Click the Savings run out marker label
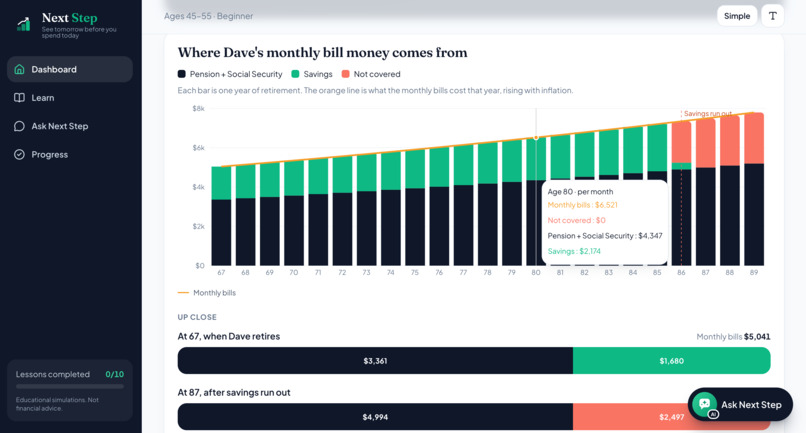This screenshot has width=806, height=433. [708, 114]
